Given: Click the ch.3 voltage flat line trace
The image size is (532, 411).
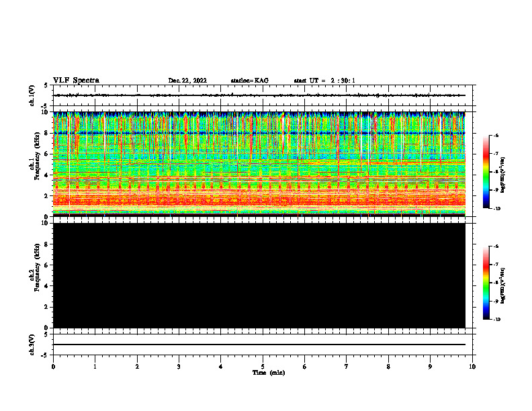Looking at the screenshot, I should [x=259, y=345].
